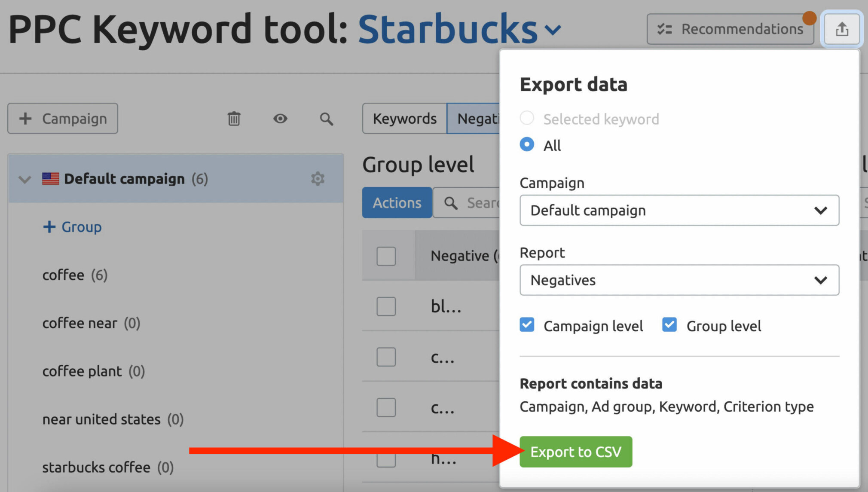Click the settings gear on Default campaign
Image resolution: width=868 pixels, height=492 pixels.
point(318,178)
